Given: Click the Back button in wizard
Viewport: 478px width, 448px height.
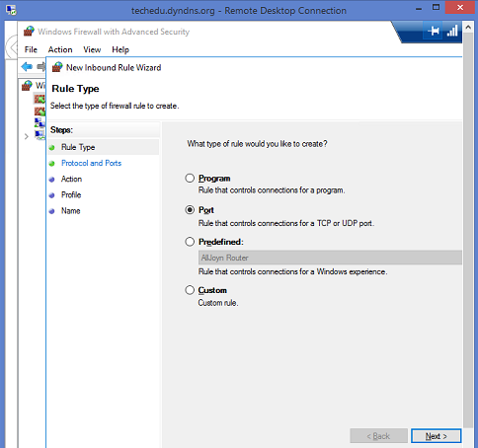Looking at the screenshot, I should (378, 436).
